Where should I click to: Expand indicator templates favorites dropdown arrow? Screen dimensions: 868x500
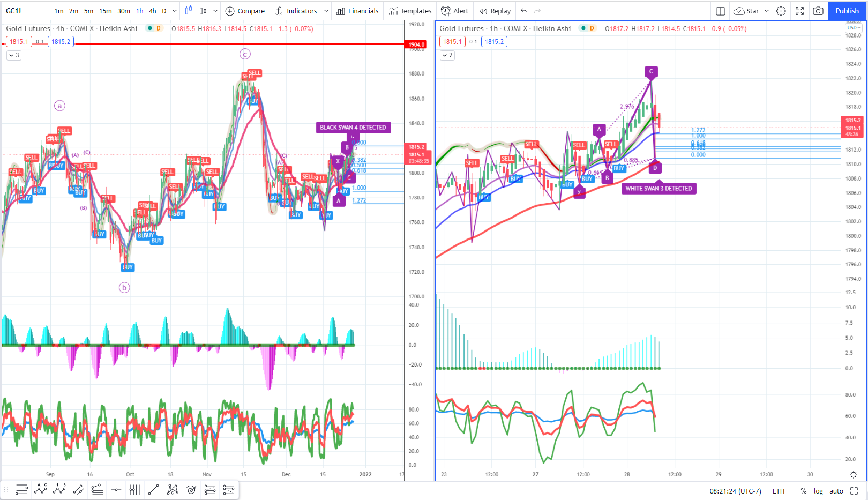coord(326,11)
